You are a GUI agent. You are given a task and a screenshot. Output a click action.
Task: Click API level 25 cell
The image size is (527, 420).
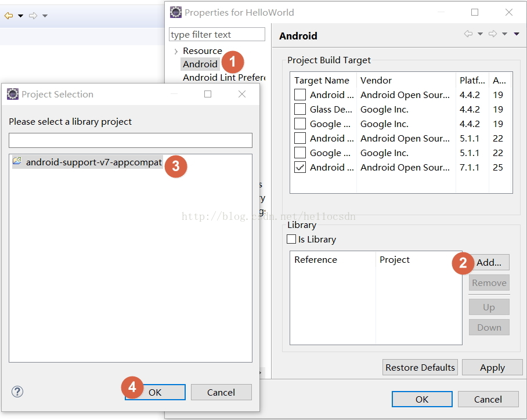click(x=498, y=167)
